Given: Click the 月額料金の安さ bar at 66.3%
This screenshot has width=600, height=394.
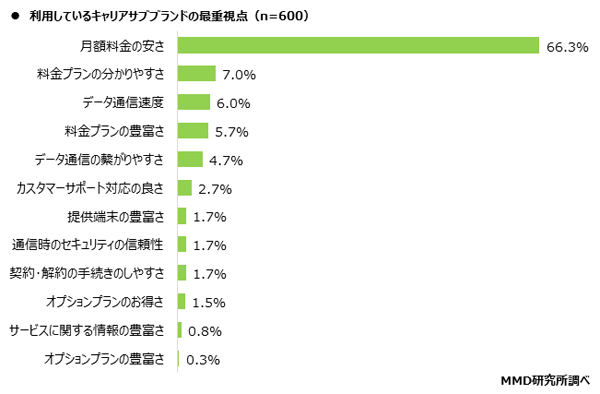Looking at the screenshot, I should pos(358,46).
